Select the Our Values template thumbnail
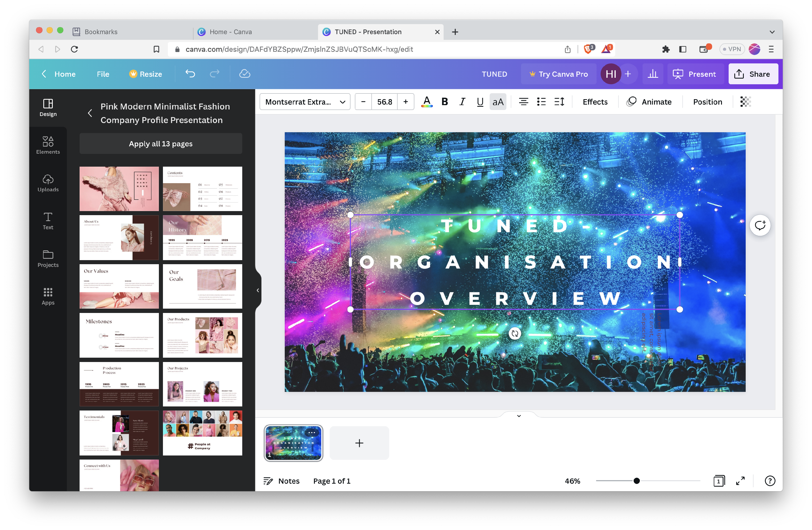The image size is (812, 530). [x=119, y=286]
